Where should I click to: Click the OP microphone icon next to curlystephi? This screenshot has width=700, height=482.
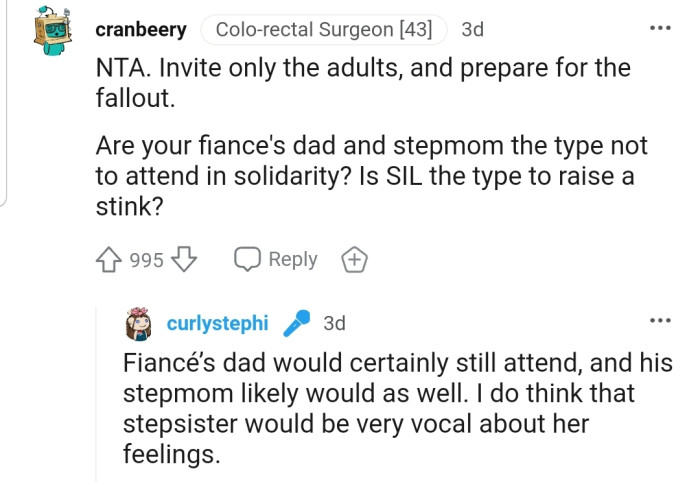coord(296,323)
